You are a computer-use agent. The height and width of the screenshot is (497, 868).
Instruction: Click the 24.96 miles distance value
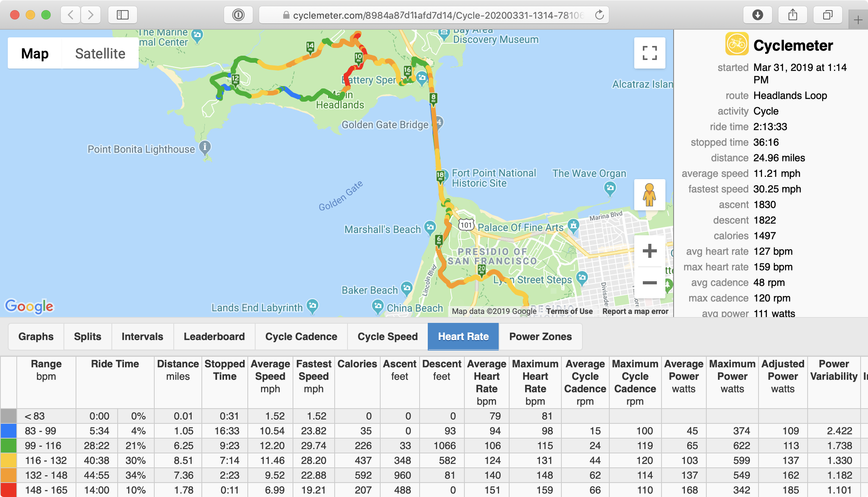tap(779, 158)
